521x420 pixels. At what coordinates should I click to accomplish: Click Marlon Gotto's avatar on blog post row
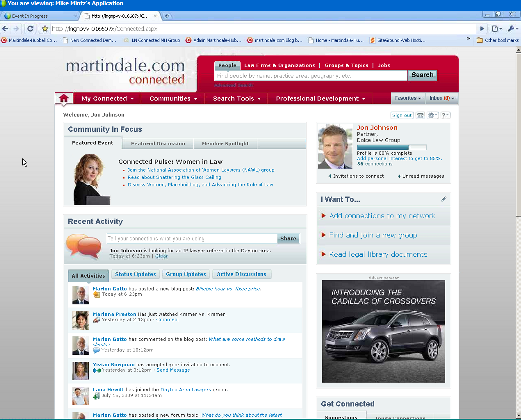[80, 295]
